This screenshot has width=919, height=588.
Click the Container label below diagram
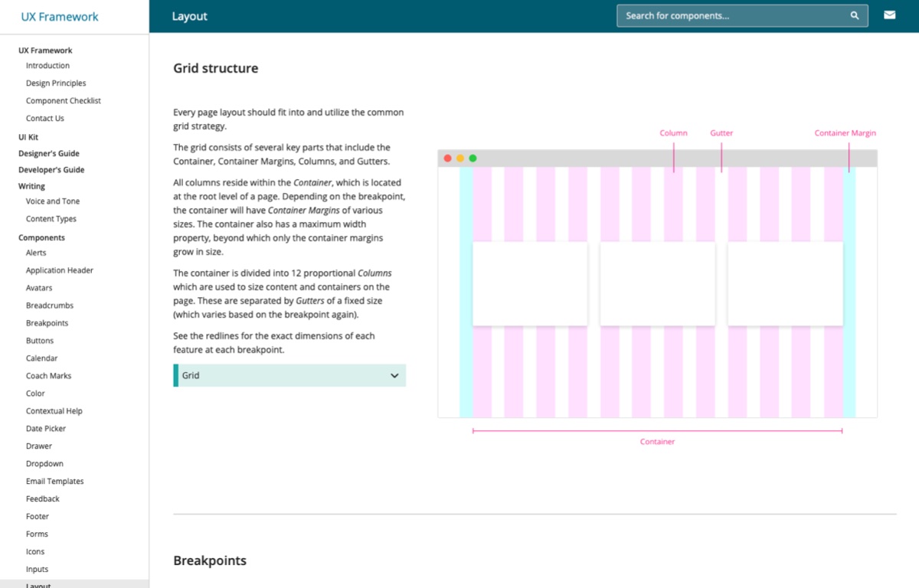[658, 442]
